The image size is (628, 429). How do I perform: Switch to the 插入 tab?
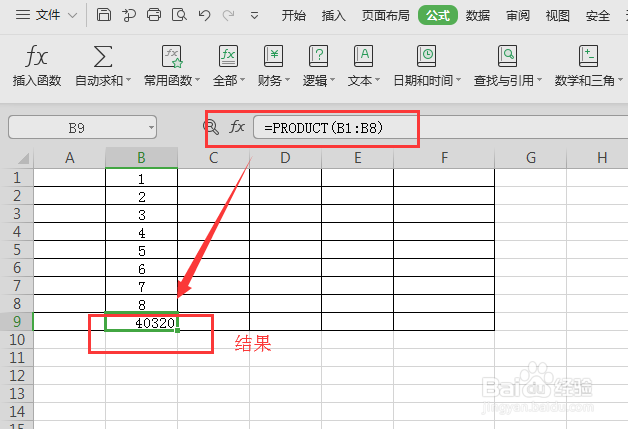point(333,16)
